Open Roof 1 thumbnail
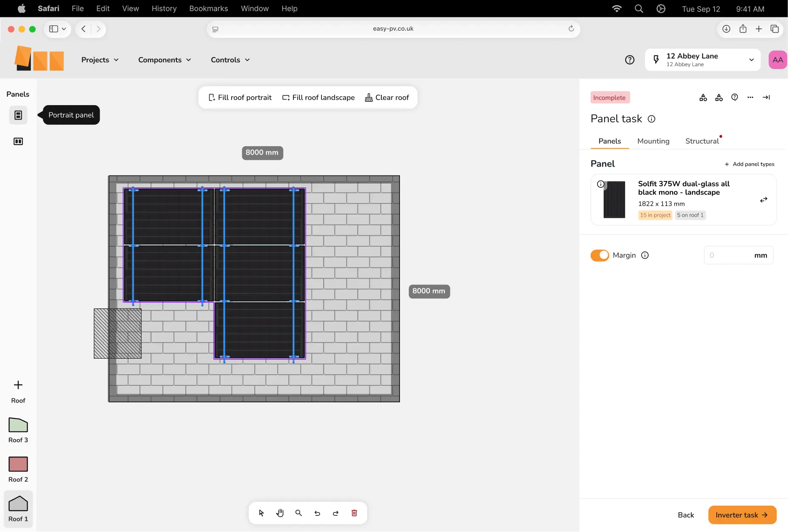The width and height of the screenshot is (788, 532). (x=18, y=509)
